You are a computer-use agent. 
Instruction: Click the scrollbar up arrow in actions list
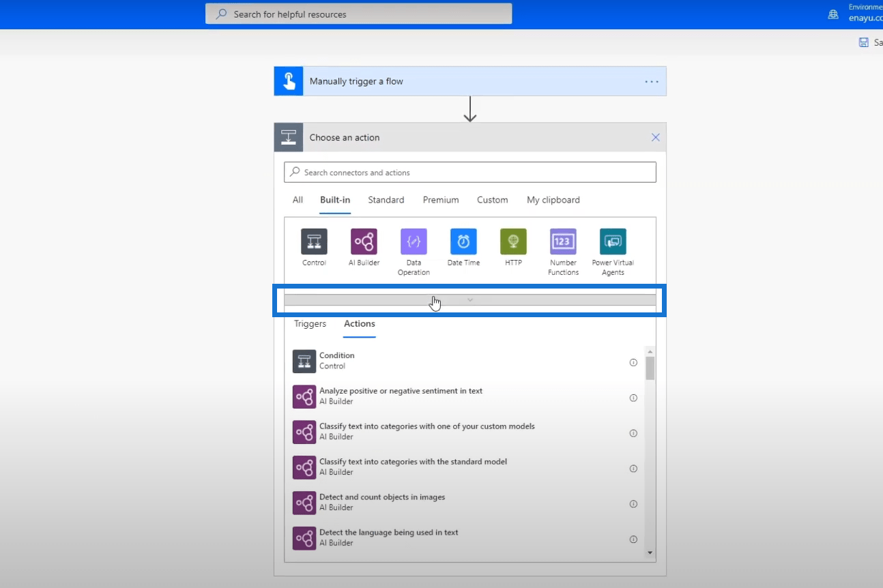(650, 351)
